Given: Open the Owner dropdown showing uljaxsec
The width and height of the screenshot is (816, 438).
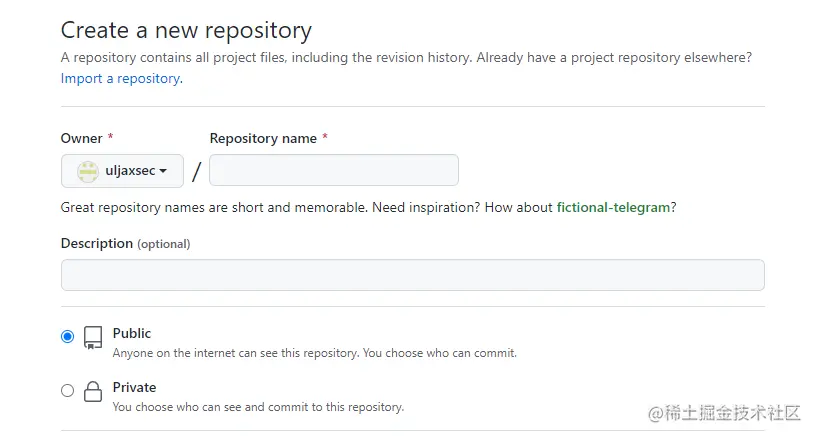Looking at the screenshot, I should tap(122, 171).
